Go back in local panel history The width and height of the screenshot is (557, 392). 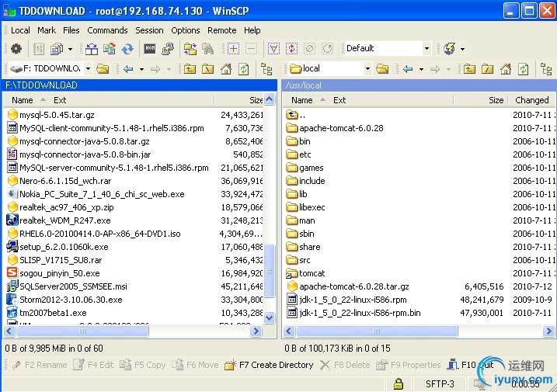pyautogui.click(x=128, y=69)
